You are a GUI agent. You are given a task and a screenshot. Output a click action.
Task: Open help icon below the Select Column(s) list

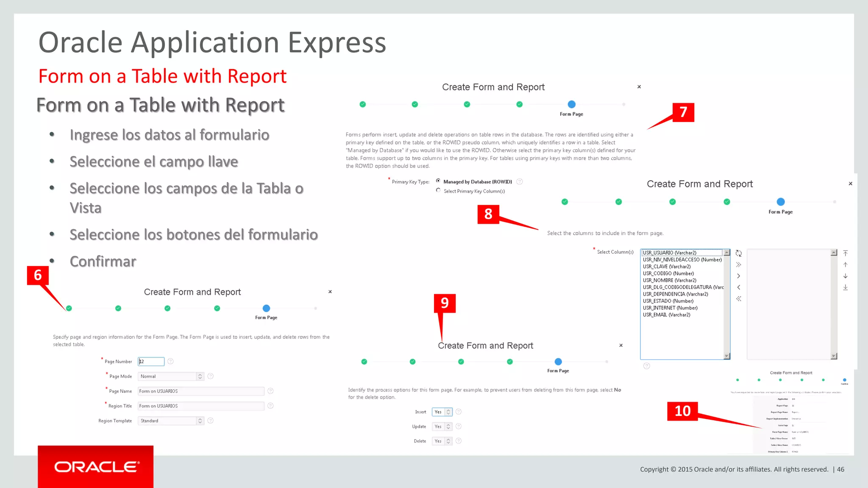[647, 366]
